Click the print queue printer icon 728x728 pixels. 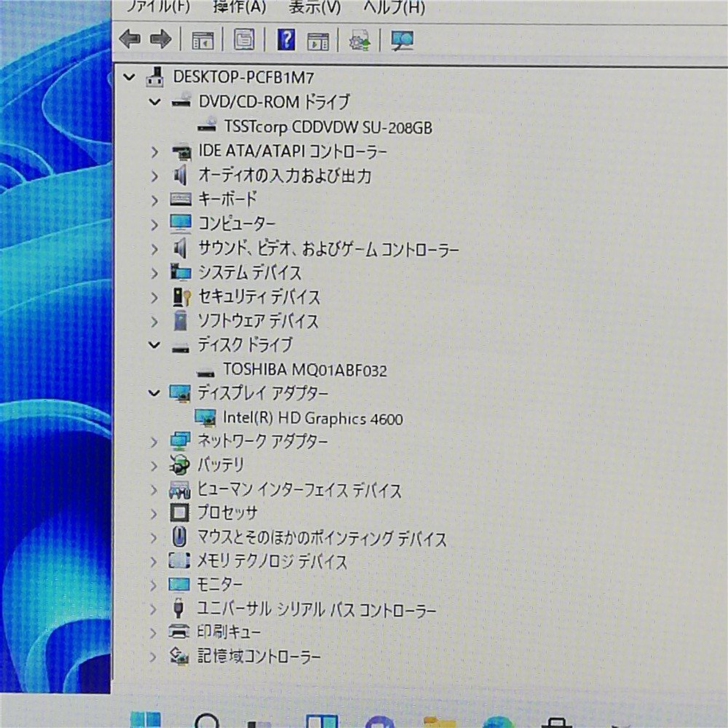[x=179, y=633]
